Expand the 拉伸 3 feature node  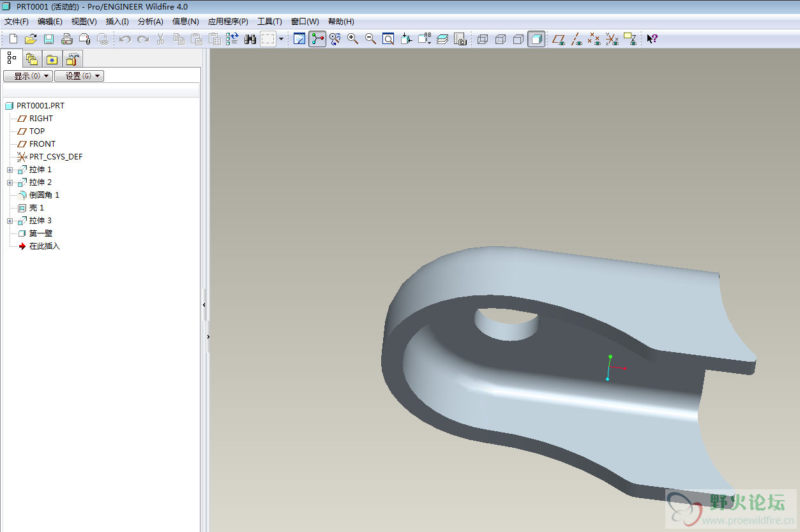tap(10, 221)
